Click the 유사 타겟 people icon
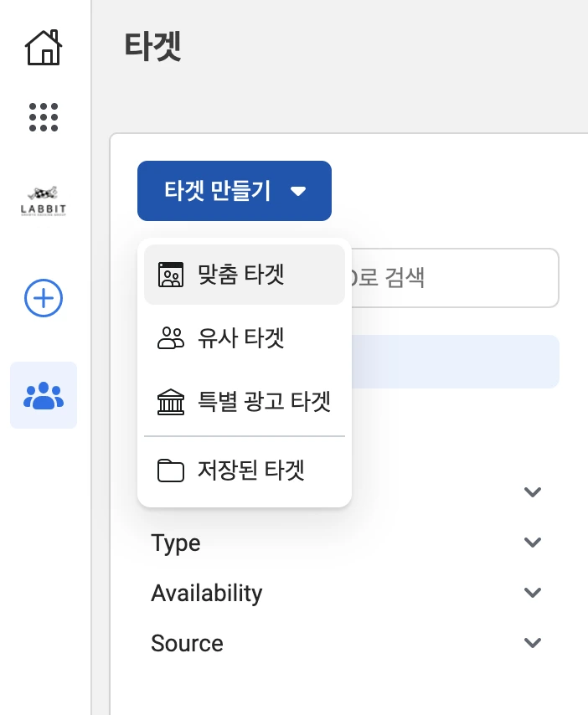 coord(171,338)
